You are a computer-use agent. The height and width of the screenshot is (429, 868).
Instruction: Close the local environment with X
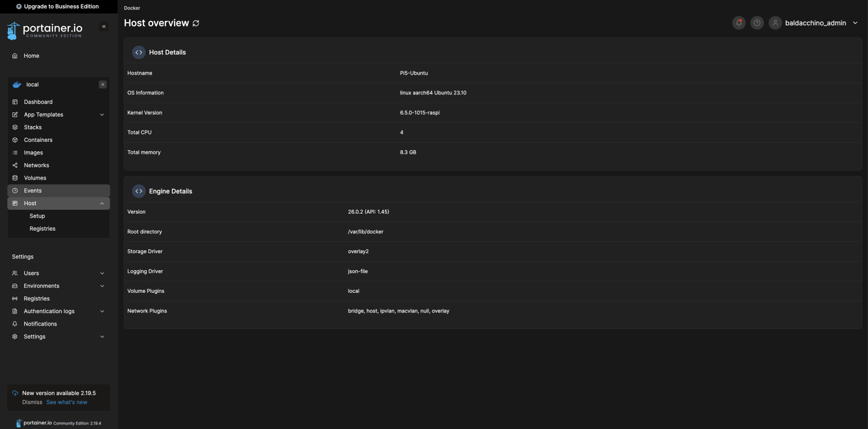point(103,85)
